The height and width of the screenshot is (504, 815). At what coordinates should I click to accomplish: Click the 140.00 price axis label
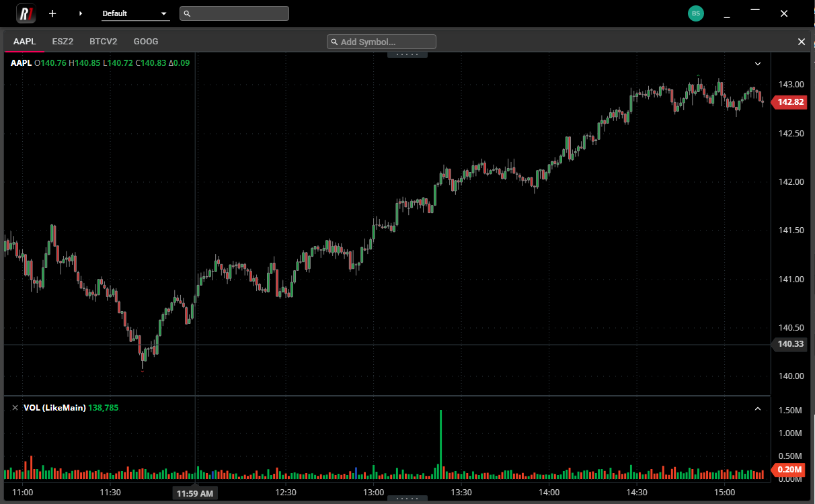[791, 376]
